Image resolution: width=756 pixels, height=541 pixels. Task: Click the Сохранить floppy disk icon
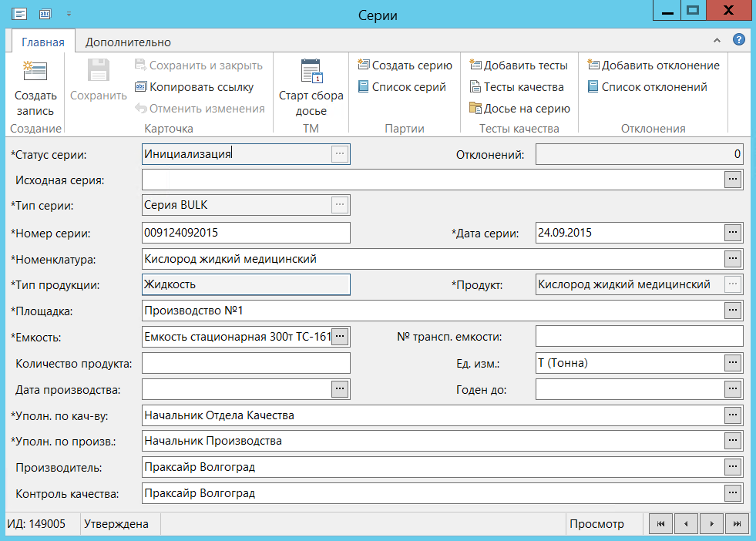point(99,70)
